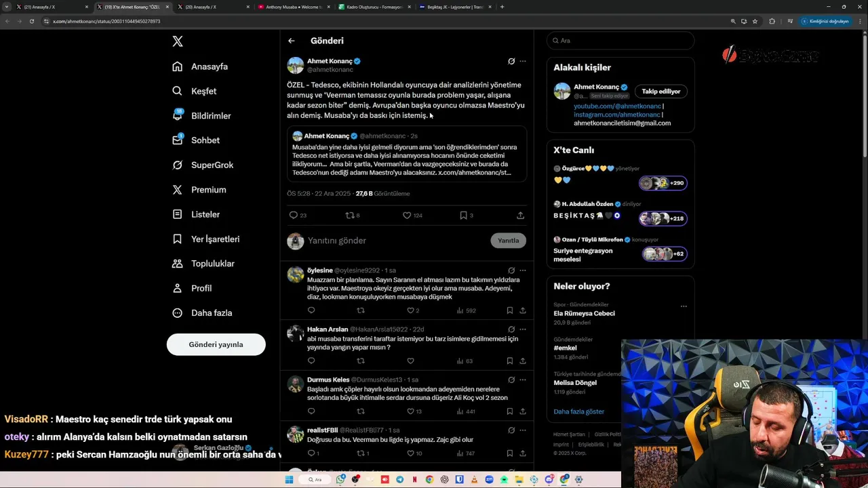
Task: Open Anasayfa from the sidebar
Action: pyautogui.click(x=200, y=66)
